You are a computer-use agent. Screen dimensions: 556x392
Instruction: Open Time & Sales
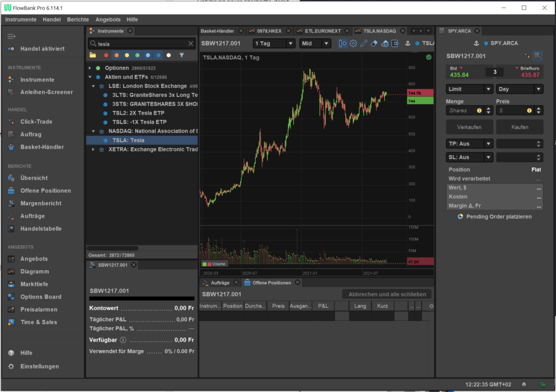point(39,323)
